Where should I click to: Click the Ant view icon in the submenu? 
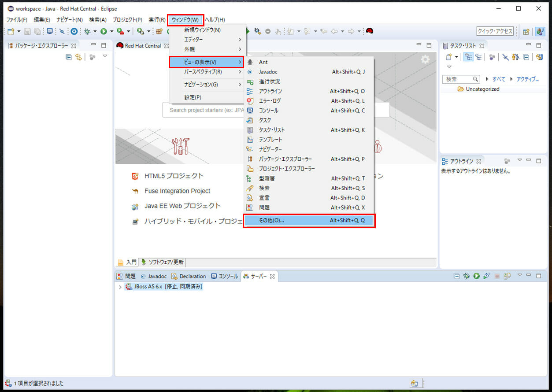click(250, 62)
